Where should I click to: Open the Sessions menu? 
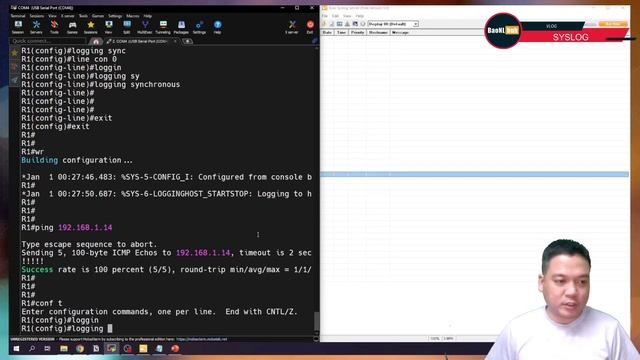point(37,16)
